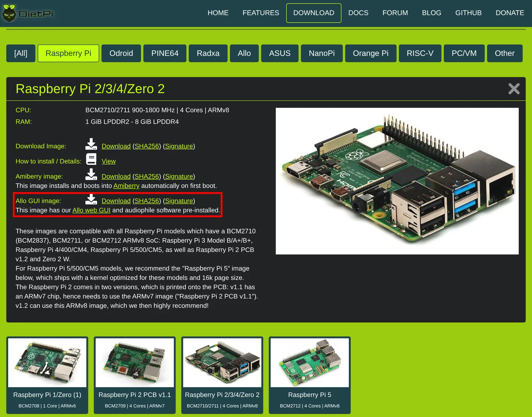Click the DietPi logo icon

click(x=9, y=13)
